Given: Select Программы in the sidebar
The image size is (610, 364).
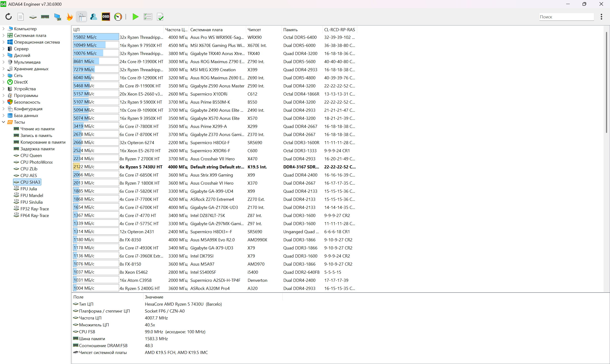Looking at the screenshot, I should click(26, 95).
